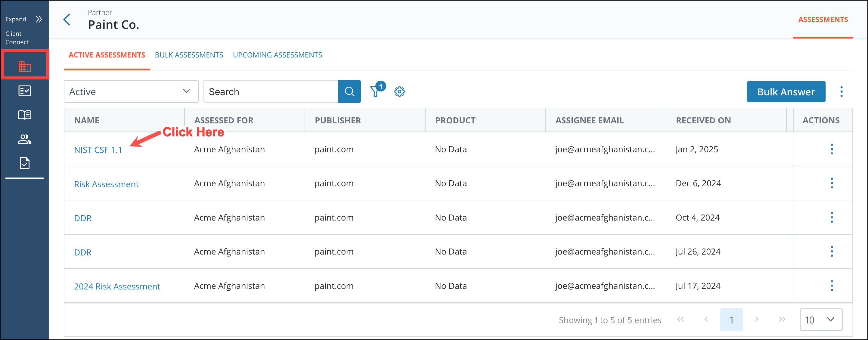Open the users/people sidebar icon

[25, 139]
